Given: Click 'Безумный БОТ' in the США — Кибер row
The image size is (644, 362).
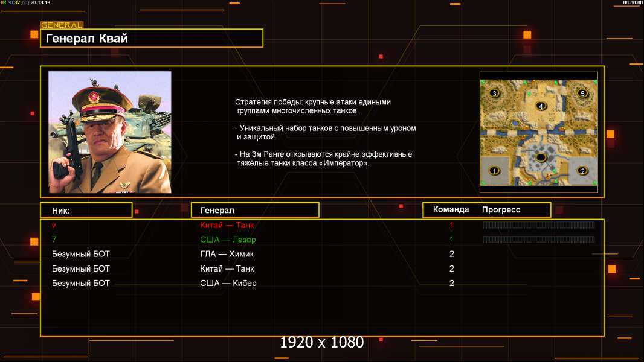Looking at the screenshot, I should [x=81, y=283].
